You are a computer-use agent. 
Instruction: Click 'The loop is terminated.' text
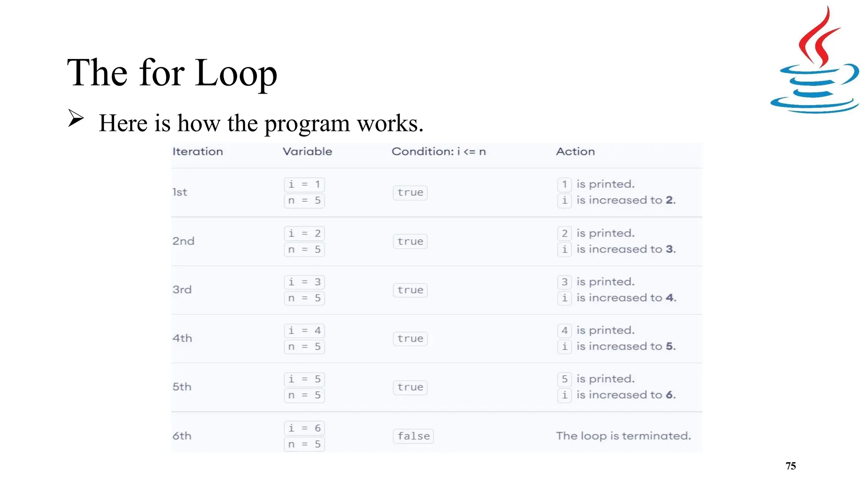pyautogui.click(x=623, y=436)
